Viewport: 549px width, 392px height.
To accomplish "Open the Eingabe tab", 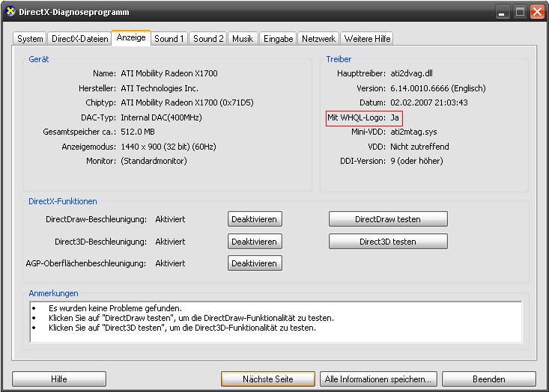I will (x=279, y=39).
